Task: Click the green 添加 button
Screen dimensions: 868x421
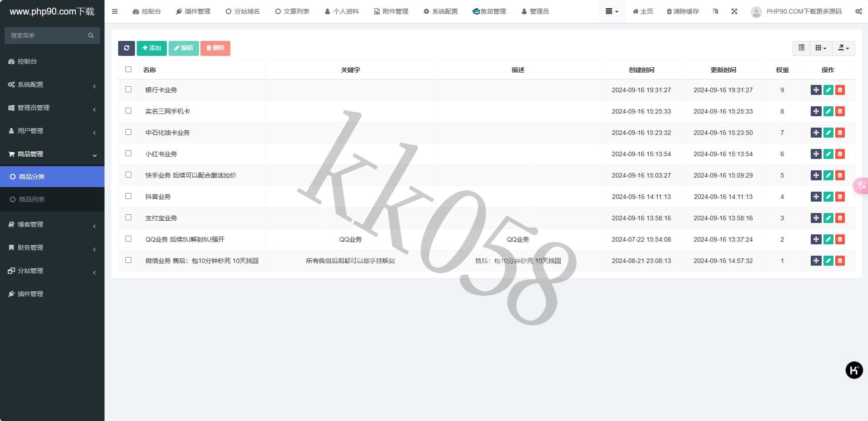Action: (x=151, y=48)
